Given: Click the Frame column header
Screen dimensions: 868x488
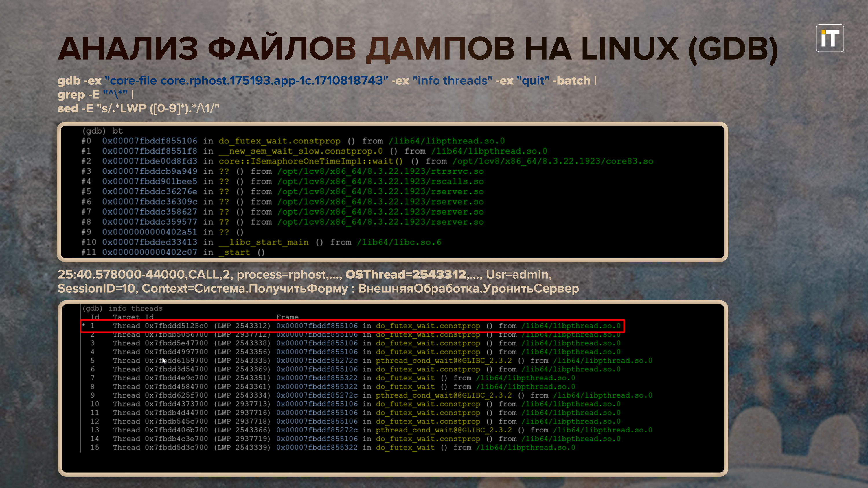Looking at the screenshot, I should [287, 317].
